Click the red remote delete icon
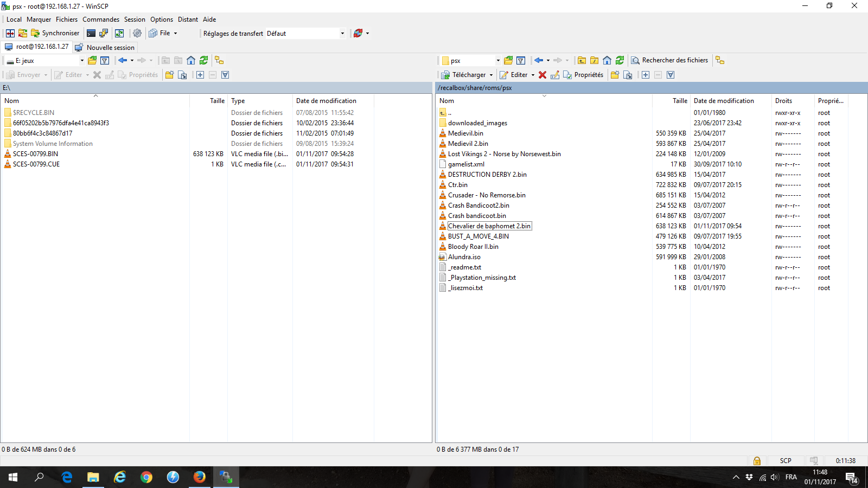The image size is (868, 488). pyautogui.click(x=542, y=75)
